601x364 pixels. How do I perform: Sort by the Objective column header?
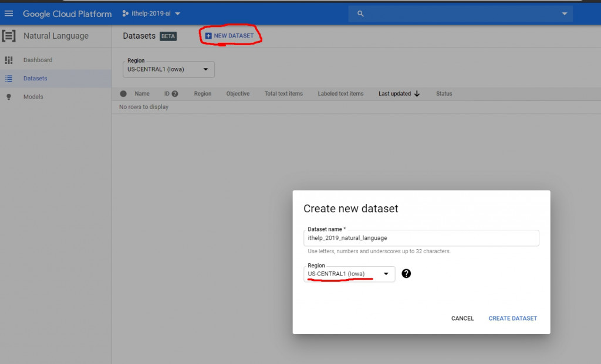238,93
